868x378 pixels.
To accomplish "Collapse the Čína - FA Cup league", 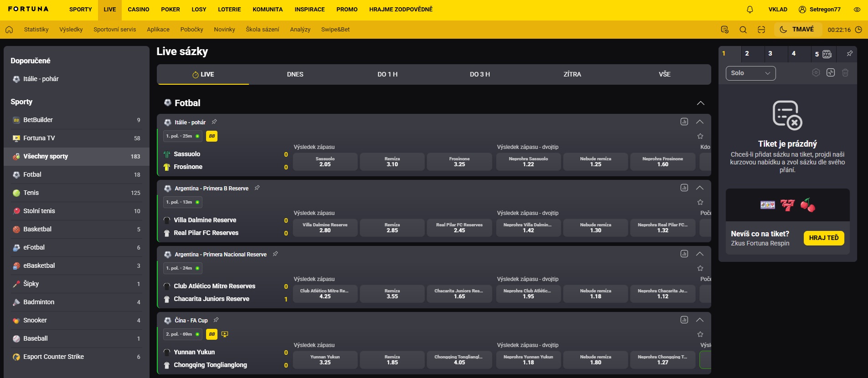I will pos(700,320).
